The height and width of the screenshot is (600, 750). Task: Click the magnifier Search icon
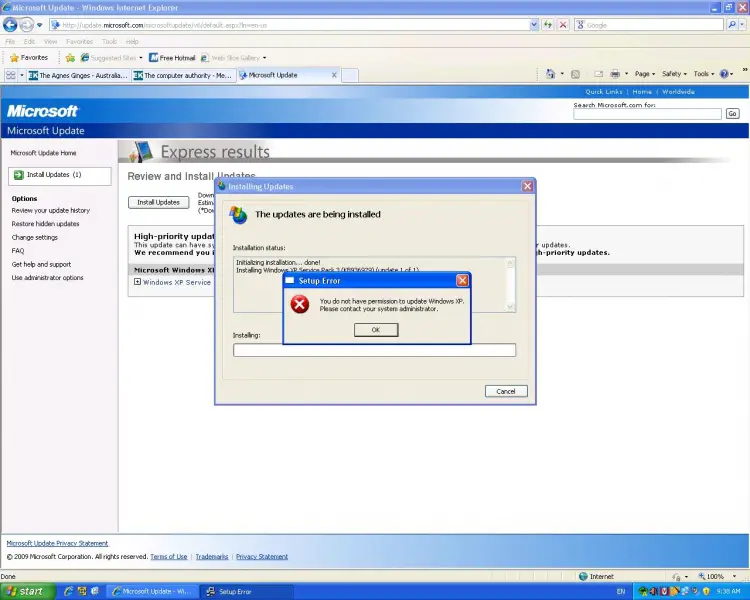point(732,25)
